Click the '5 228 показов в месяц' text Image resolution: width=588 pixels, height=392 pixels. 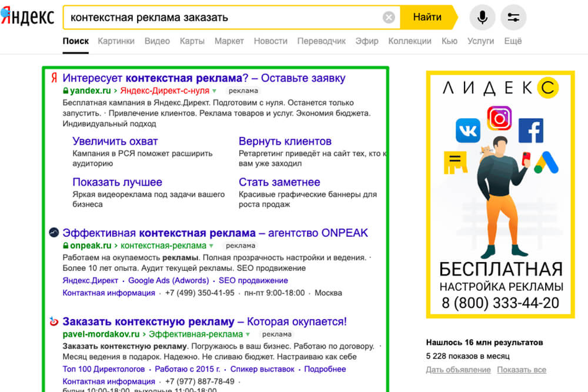coord(467,356)
